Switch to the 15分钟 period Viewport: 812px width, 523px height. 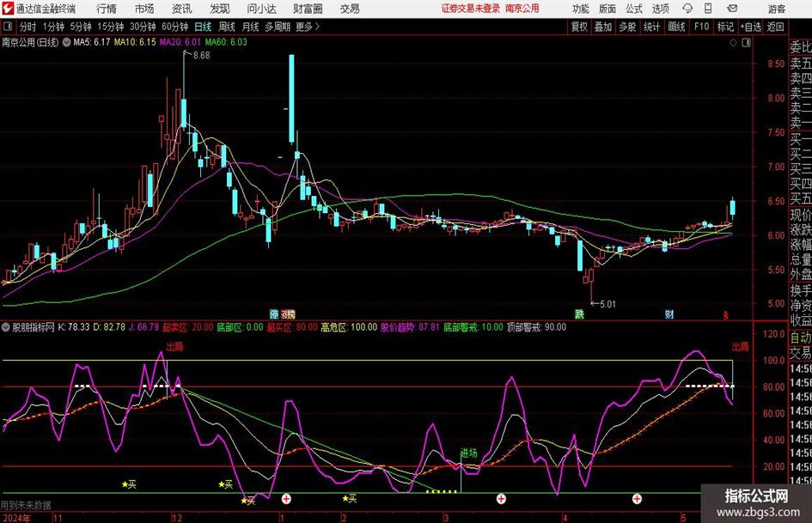coord(110,27)
